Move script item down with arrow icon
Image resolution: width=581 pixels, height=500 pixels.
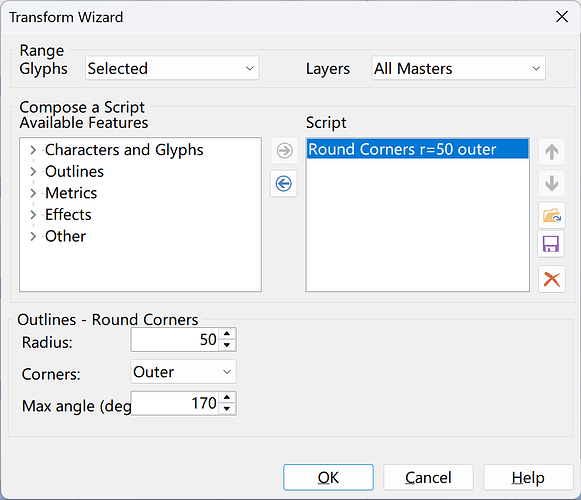tap(552, 183)
